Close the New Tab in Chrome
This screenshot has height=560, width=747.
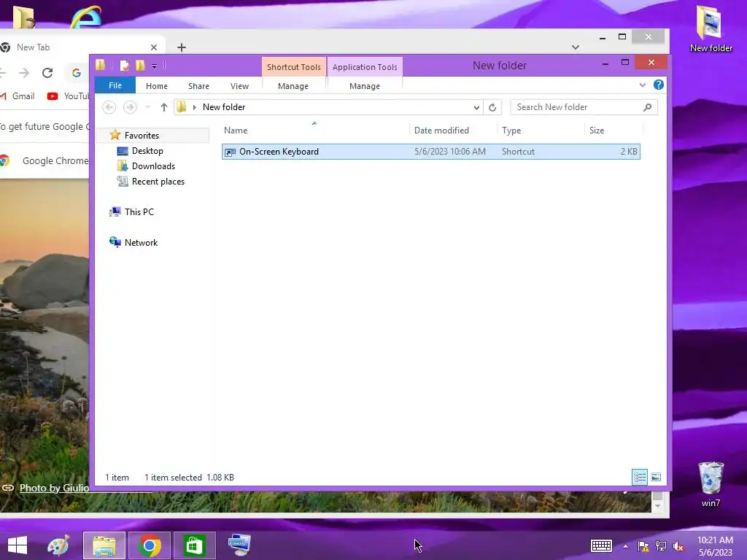tap(154, 47)
